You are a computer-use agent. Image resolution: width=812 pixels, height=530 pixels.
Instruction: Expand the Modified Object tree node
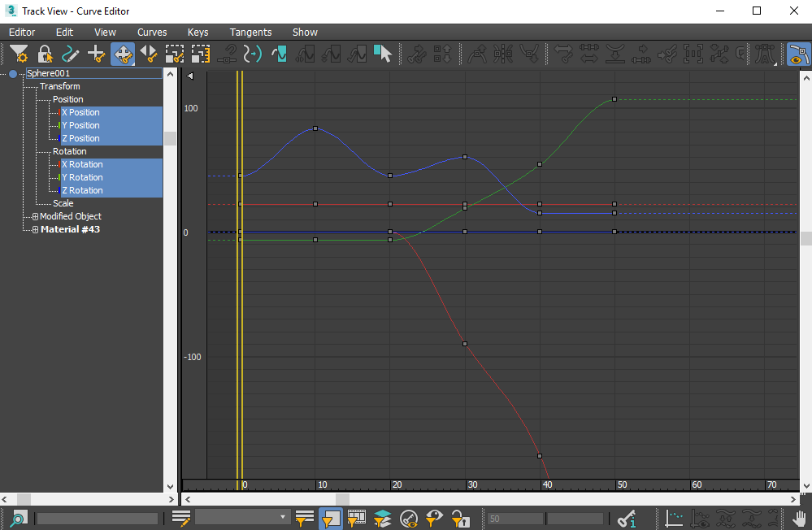click(x=35, y=216)
